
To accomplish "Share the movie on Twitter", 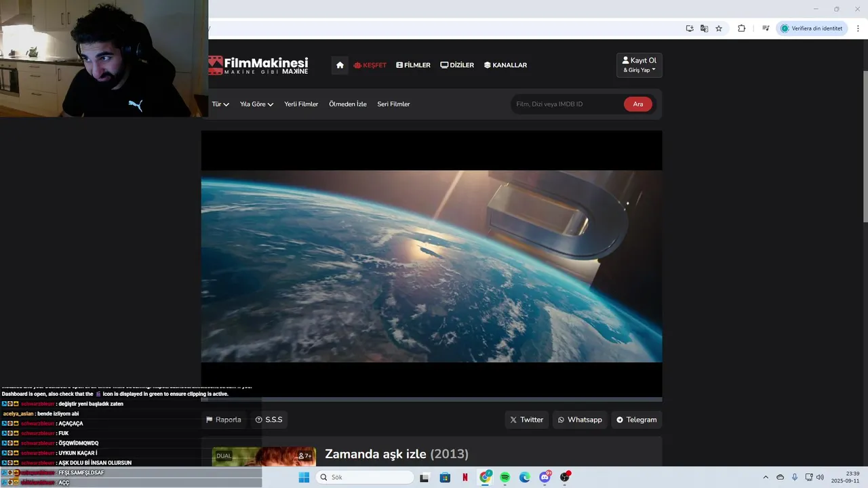I will pyautogui.click(x=527, y=420).
